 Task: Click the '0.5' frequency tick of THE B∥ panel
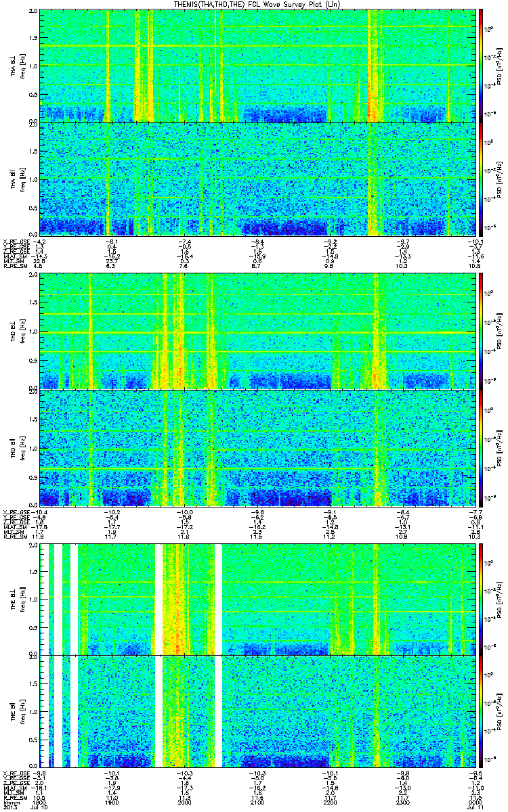(35, 739)
